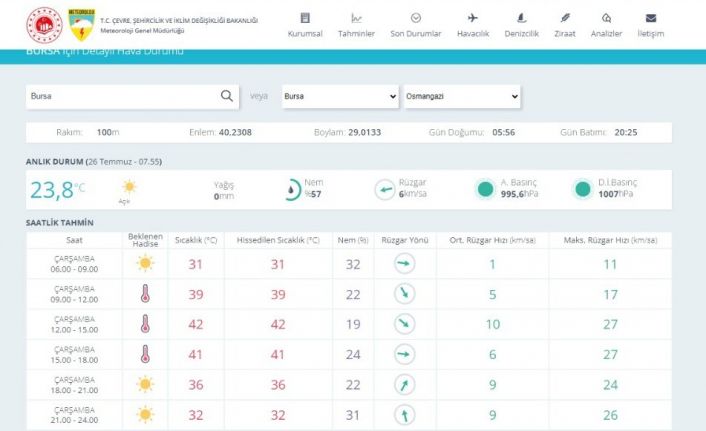Click the thermometer icon for 12.00-15.00
The height and width of the screenshot is (431, 706).
[x=145, y=324]
